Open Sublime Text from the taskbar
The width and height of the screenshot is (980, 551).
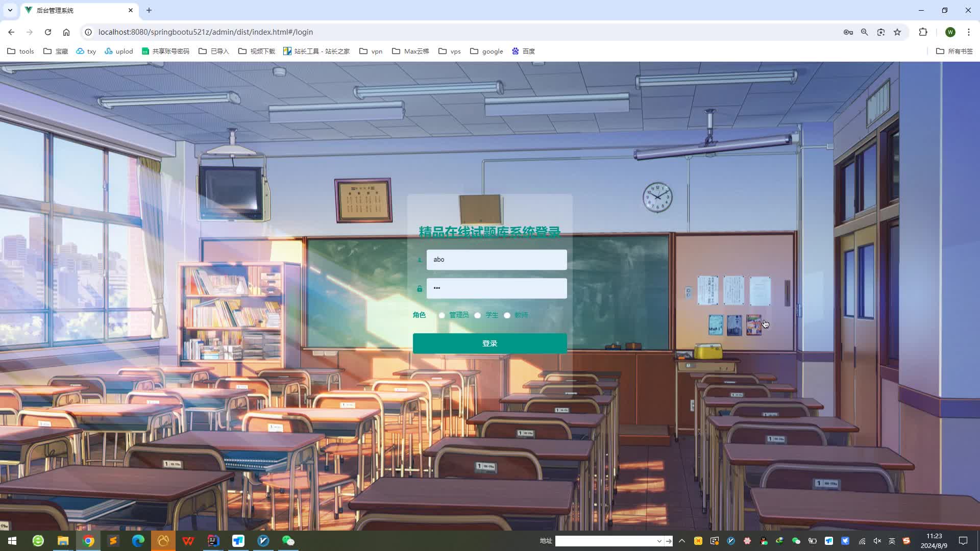[x=113, y=541]
